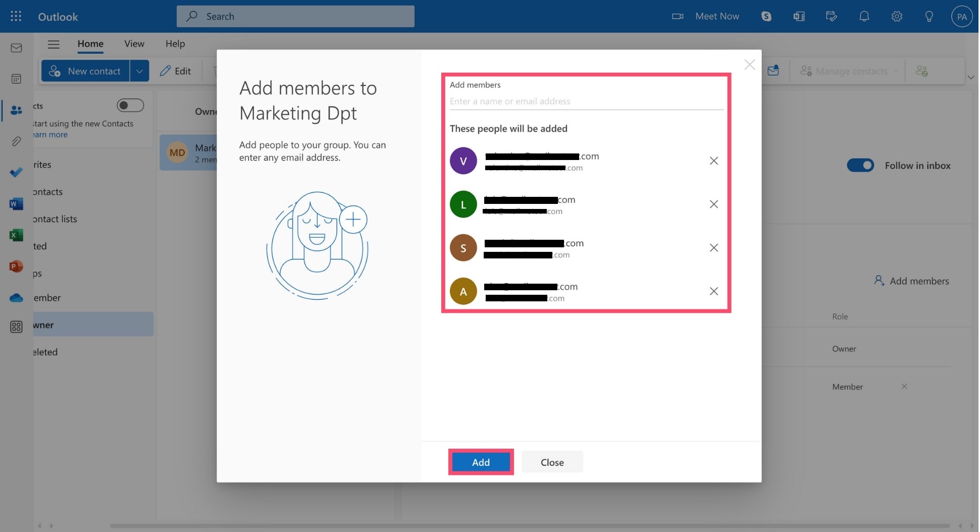Open the Settings gear
The height and width of the screenshot is (532, 980).
(898, 16)
